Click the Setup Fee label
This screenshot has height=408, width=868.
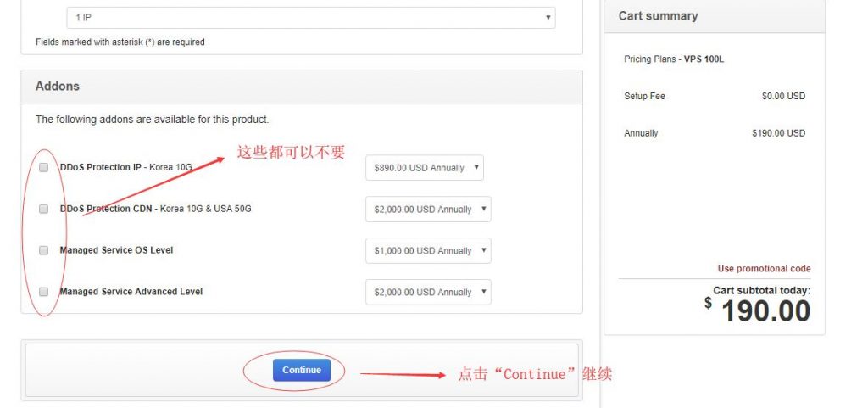click(644, 97)
